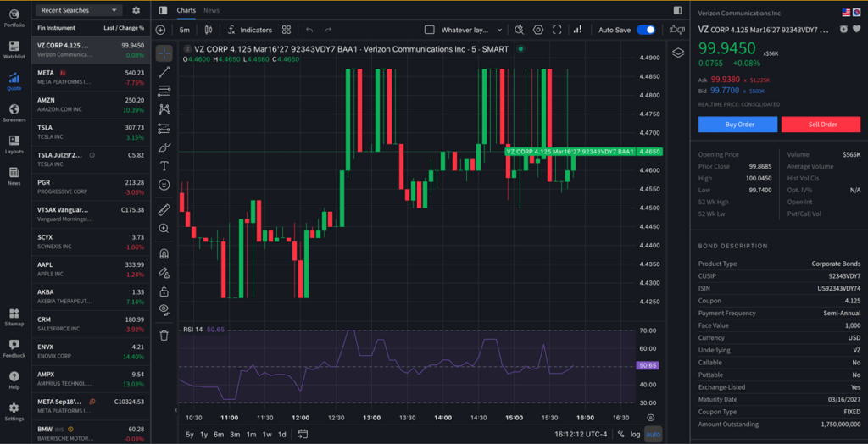This screenshot has width=868, height=444.
Task: Activate the magnet snap mode
Action: (164, 253)
